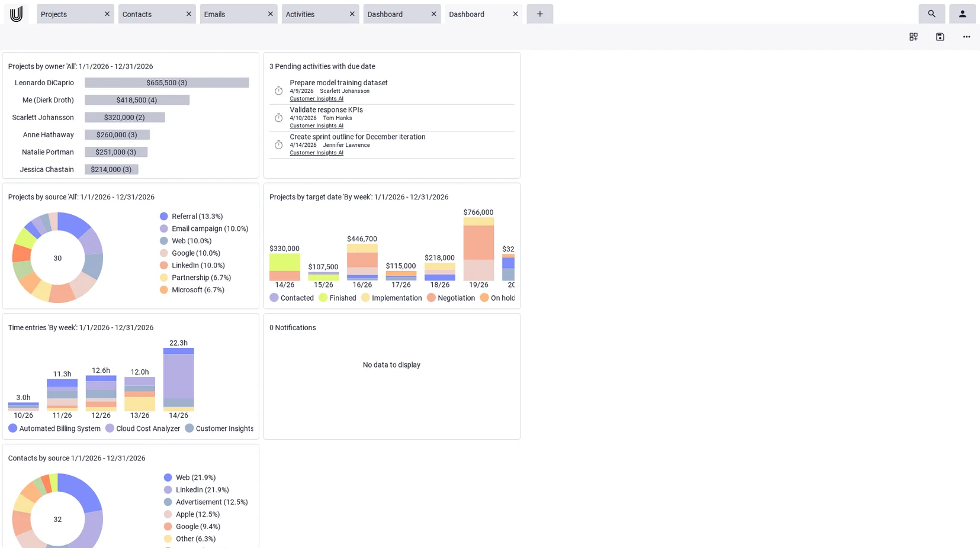Close the Projects tab
The width and height of the screenshot is (980, 548).
107,14
